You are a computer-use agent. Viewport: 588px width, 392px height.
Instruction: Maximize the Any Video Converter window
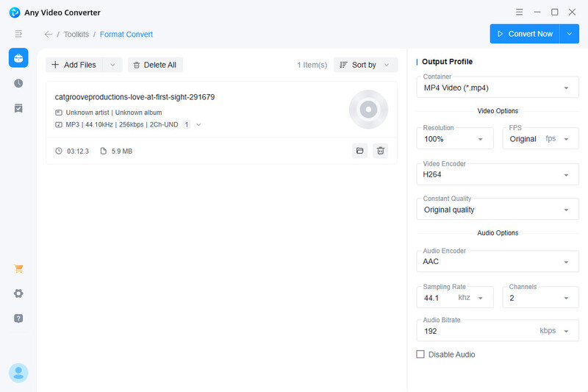pyautogui.click(x=555, y=12)
